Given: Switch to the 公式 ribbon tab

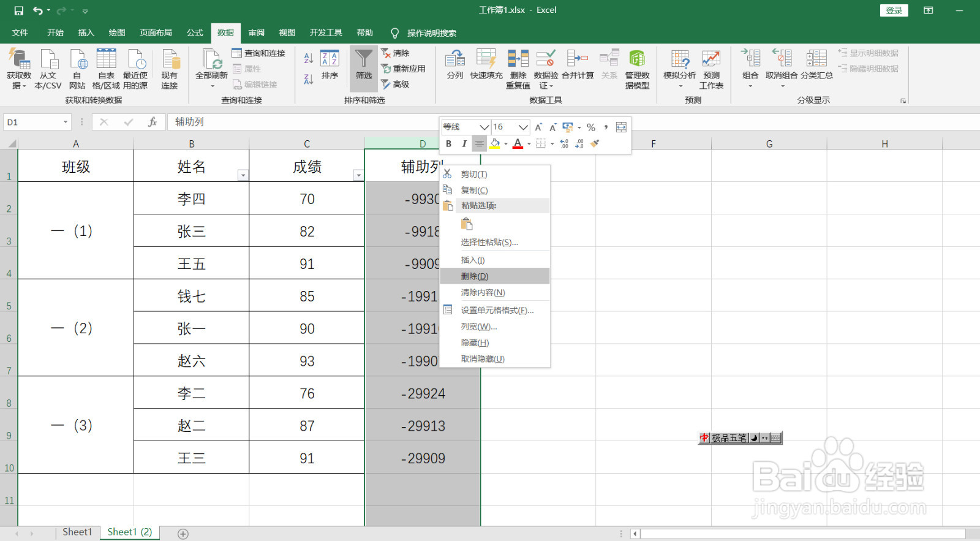Looking at the screenshot, I should 195,32.
